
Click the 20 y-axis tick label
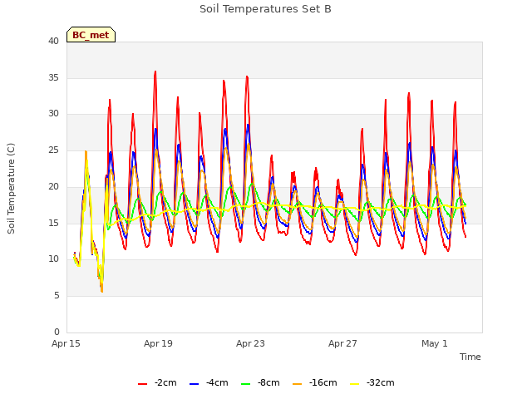(53, 186)
